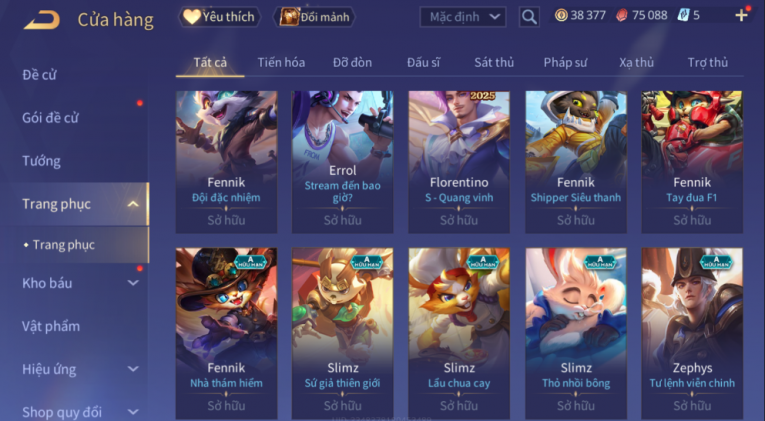This screenshot has width=765, height=421.
Task: Open Đổi mảnh chest exchange
Action: (x=314, y=17)
